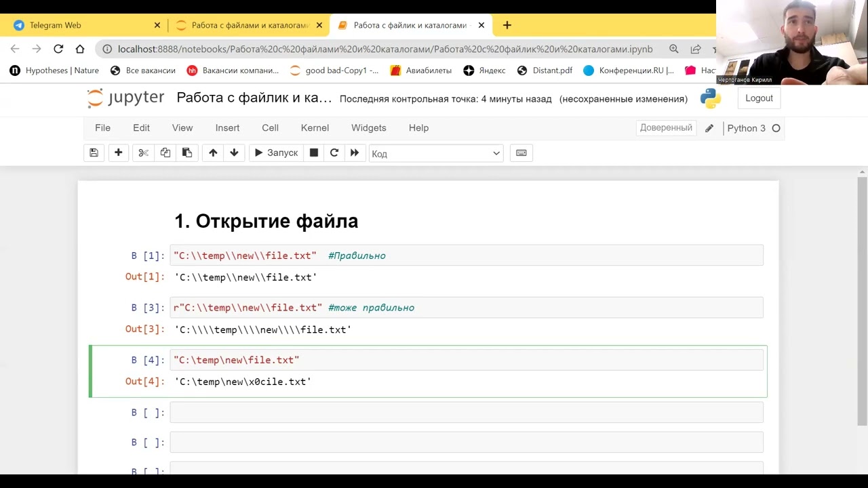This screenshot has width=868, height=488.
Task: Move selected cell down arrow
Action: click(x=234, y=153)
